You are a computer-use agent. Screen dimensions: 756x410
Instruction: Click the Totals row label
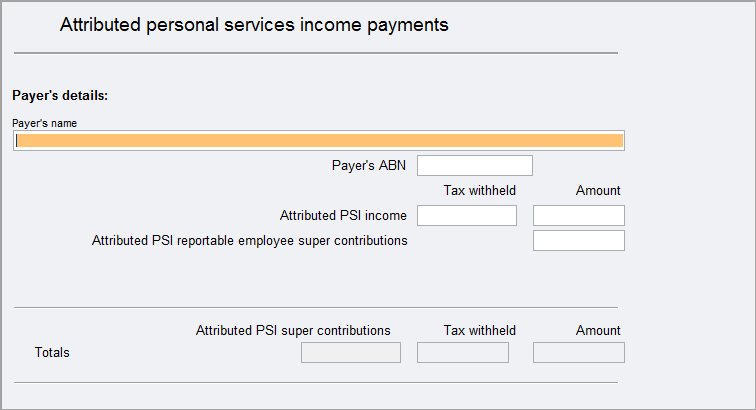(52, 353)
